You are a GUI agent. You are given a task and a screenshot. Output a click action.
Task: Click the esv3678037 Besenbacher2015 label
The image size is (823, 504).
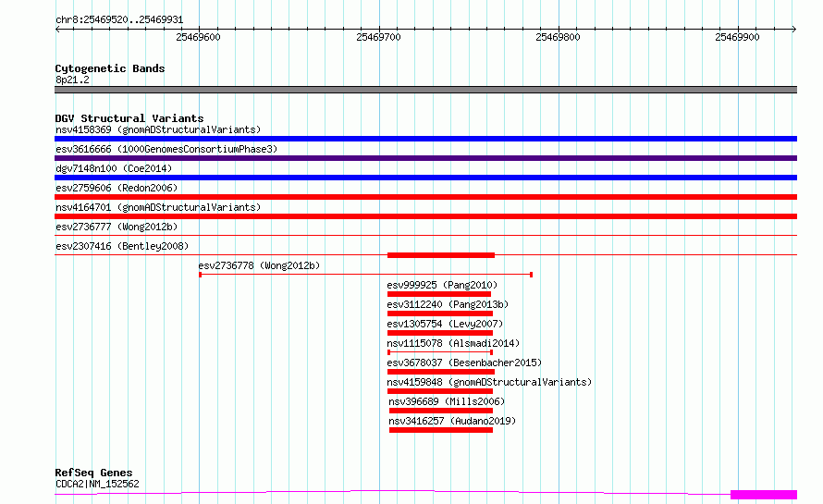coord(464,363)
